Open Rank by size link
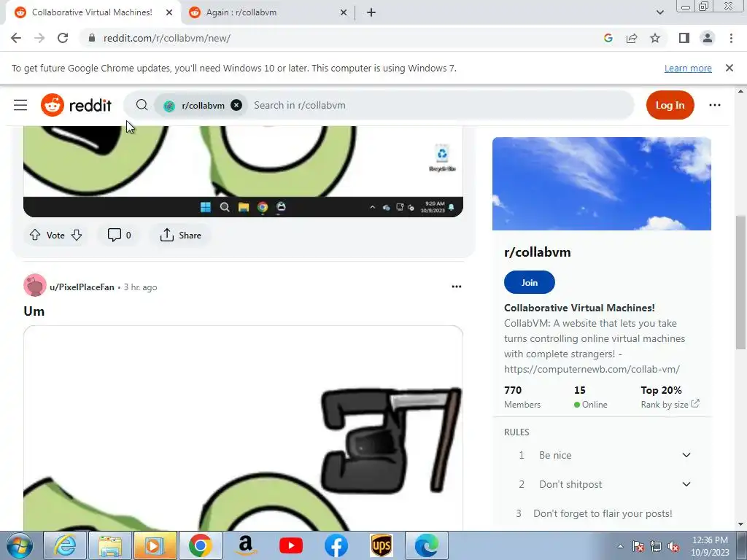 (x=670, y=404)
